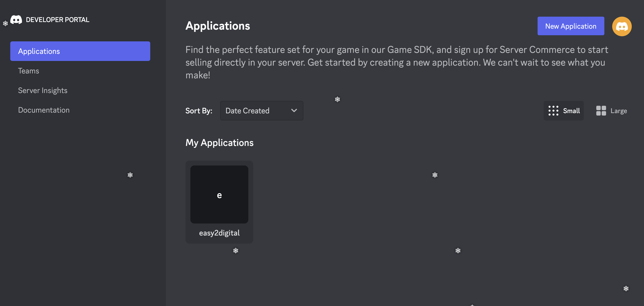Click the New Application button
Viewport: 644px width, 306px height.
click(571, 26)
